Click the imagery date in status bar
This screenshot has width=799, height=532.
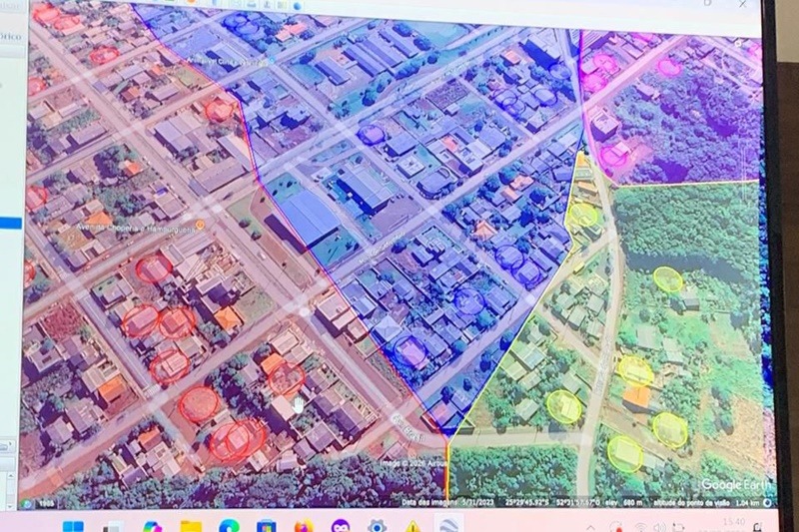pyautogui.click(x=446, y=501)
